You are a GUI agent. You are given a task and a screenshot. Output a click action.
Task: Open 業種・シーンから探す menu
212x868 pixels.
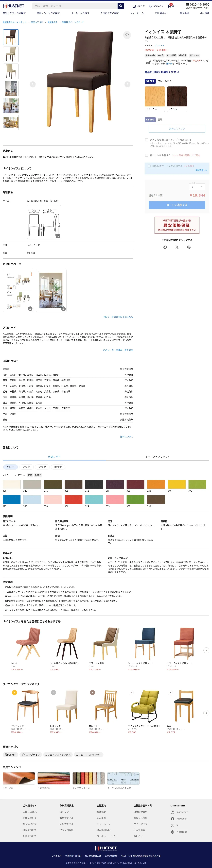pos(48,14)
